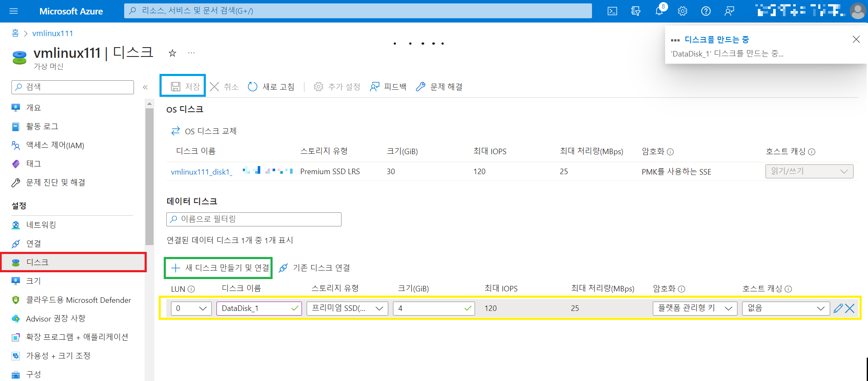Click the 취소 cancel button

tap(224, 87)
